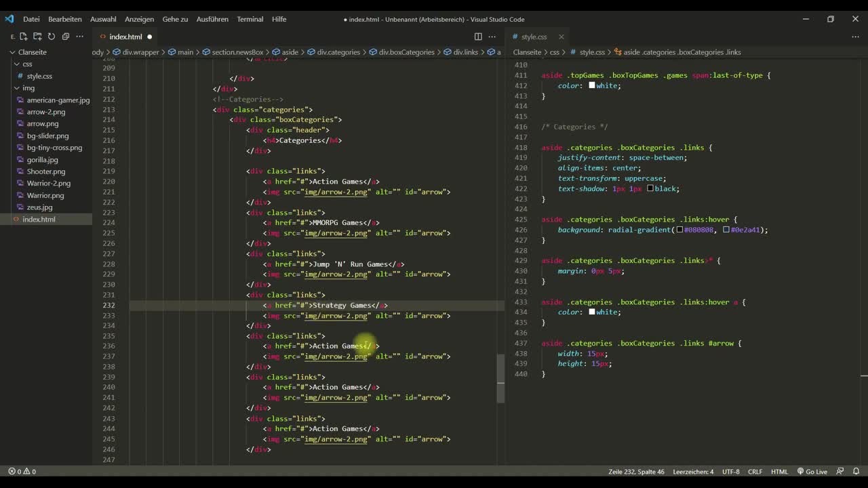Open Warrior.png in the explorer
The height and width of the screenshot is (488, 868).
pos(45,195)
